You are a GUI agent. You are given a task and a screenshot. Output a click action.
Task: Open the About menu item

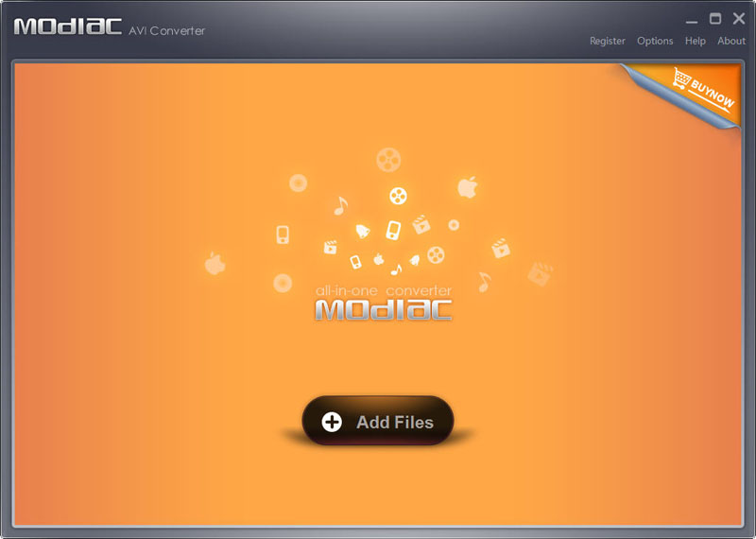click(730, 41)
